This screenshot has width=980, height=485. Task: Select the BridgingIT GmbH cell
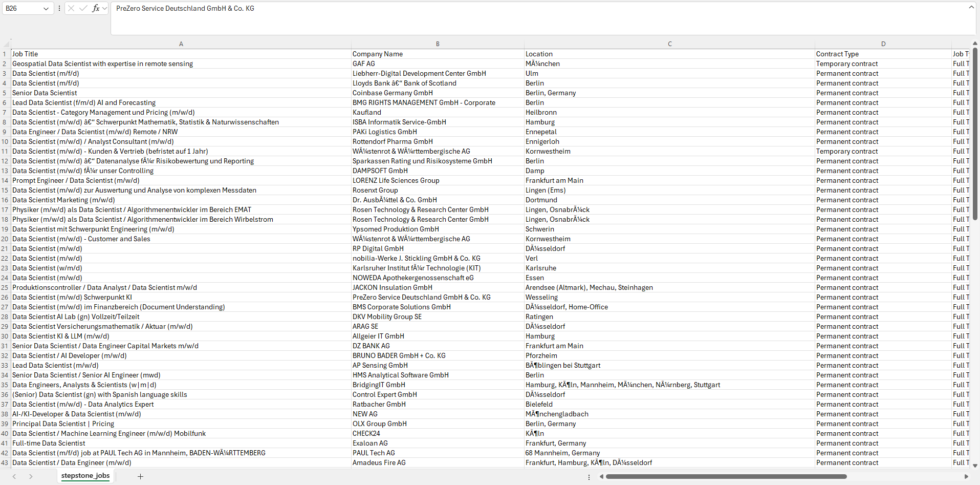point(438,385)
